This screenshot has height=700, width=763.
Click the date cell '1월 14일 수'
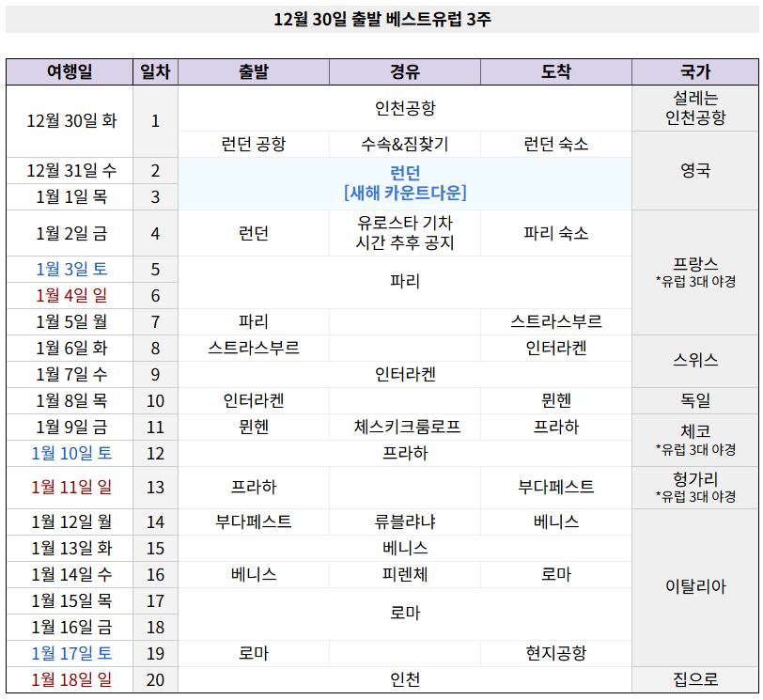(70, 575)
